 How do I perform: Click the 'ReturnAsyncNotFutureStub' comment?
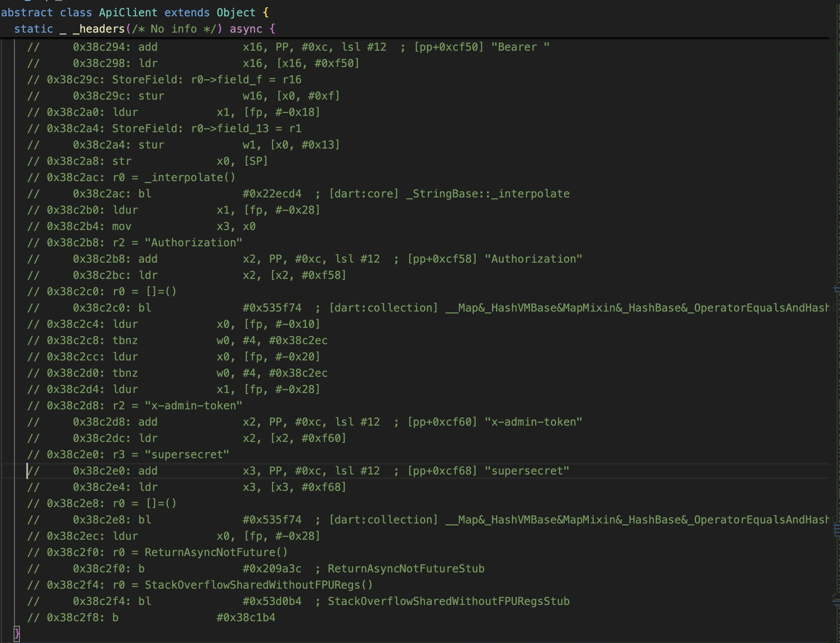[x=406, y=569]
